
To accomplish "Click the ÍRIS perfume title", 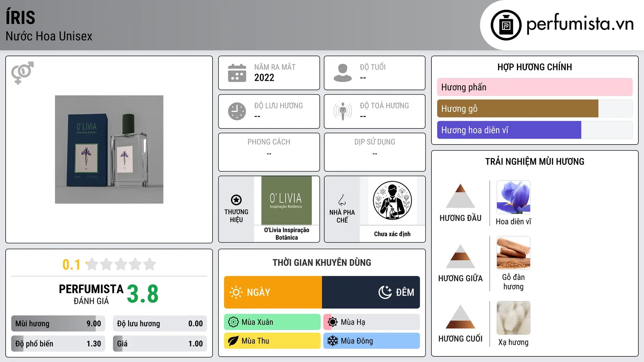I will (20, 17).
